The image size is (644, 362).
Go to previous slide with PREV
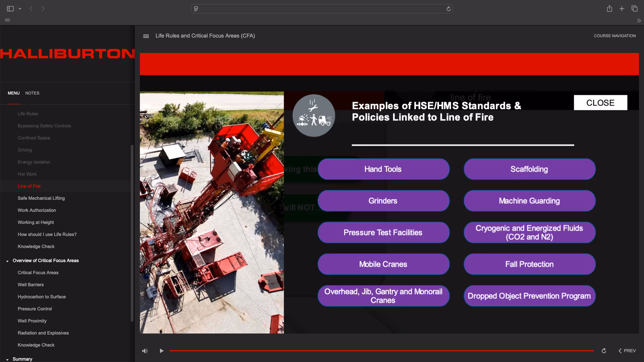(x=627, y=351)
